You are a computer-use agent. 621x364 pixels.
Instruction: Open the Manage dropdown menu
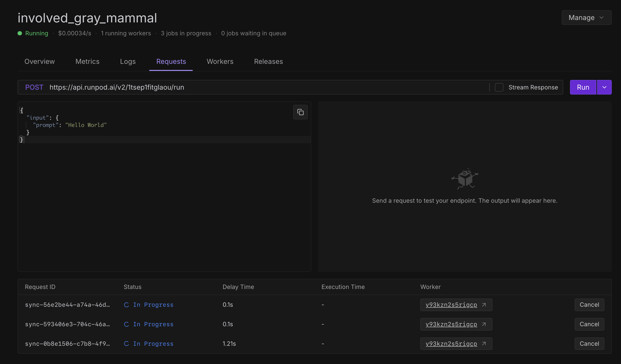point(586,18)
